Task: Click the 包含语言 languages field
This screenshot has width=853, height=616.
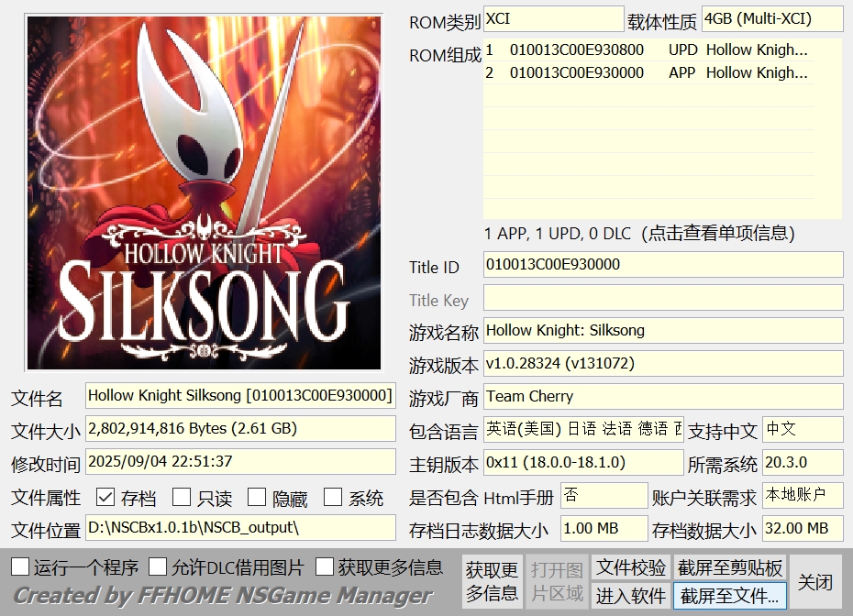Action: click(583, 430)
